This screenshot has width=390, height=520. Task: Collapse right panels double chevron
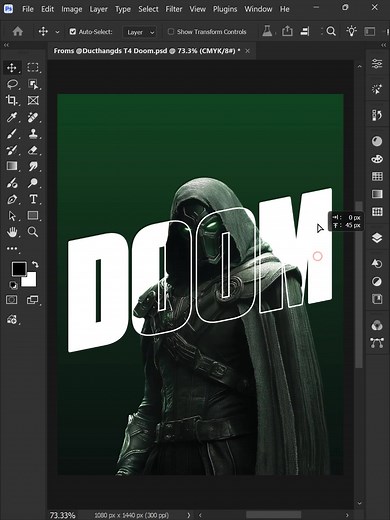pyautogui.click(x=383, y=45)
